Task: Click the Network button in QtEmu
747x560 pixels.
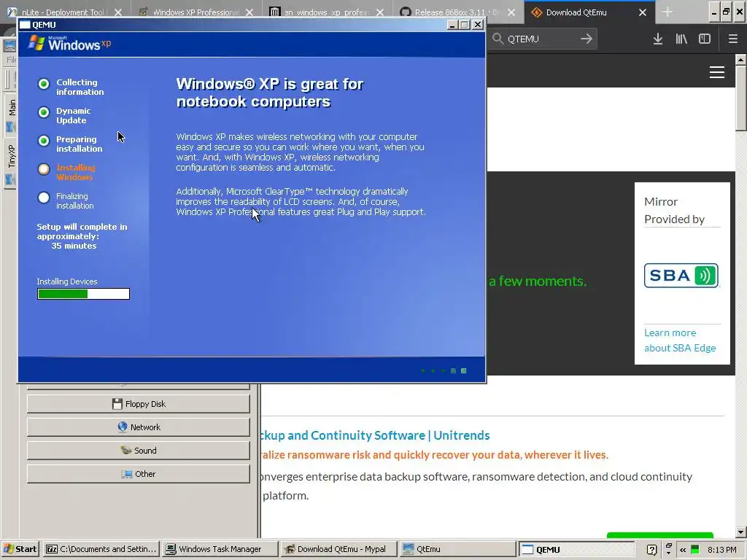Action: [138, 427]
